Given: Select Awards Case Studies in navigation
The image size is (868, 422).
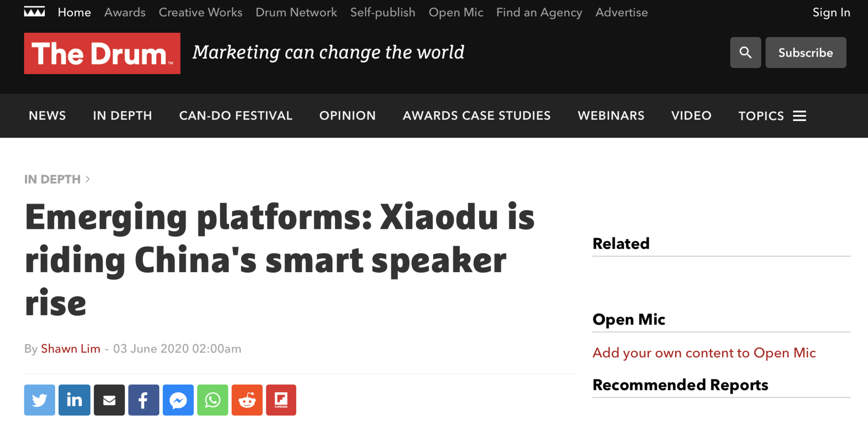Looking at the screenshot, I should 476,116.
